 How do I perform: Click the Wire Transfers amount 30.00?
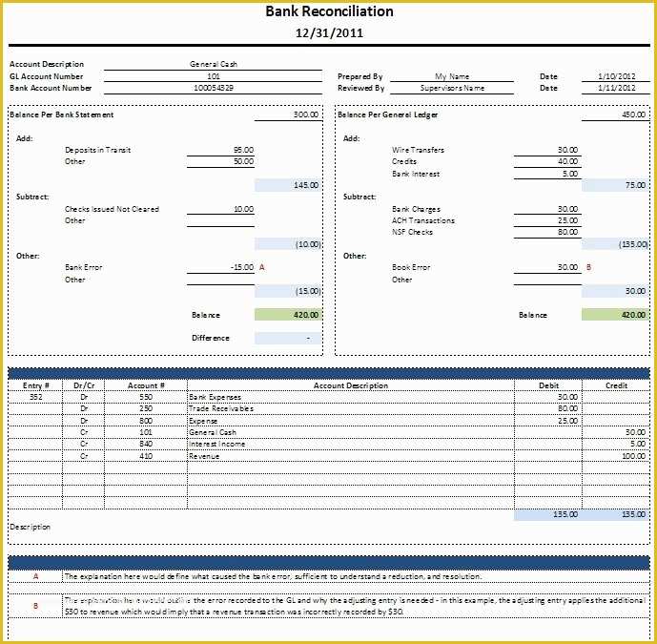tap(547, 150)
